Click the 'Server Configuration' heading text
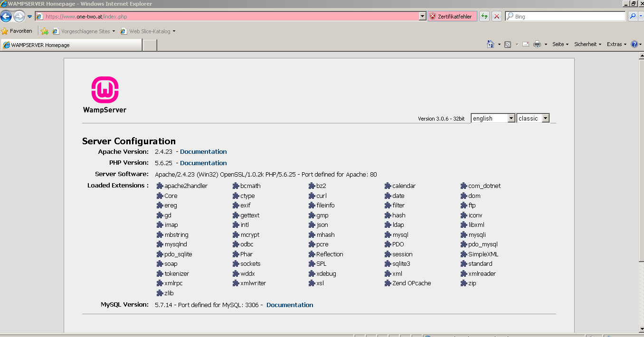Image resolution: width=644 pixels, height=337 pixels. pyautogui.click(x=129, y=141)
